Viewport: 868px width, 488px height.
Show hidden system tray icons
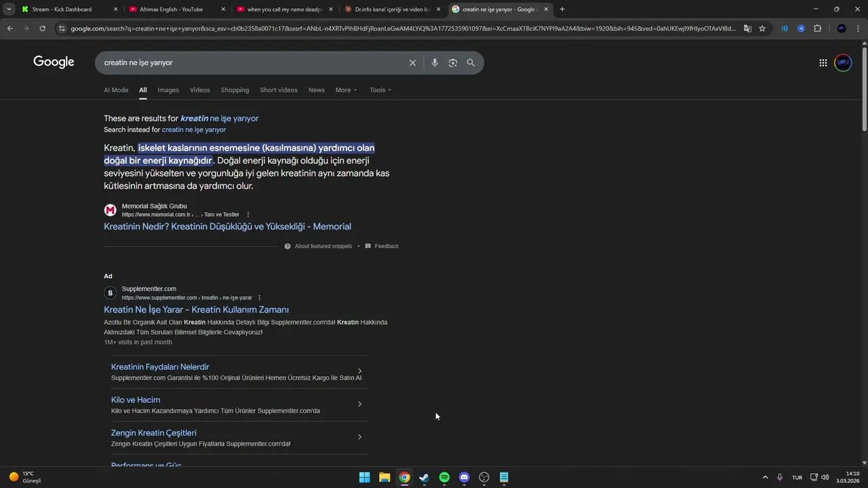pos(766,477)
